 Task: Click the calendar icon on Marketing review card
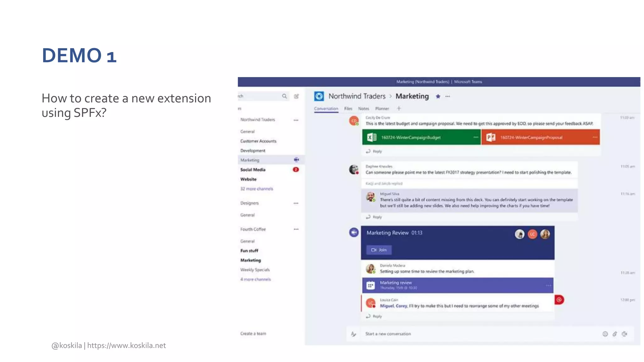(x=371, y=285)
